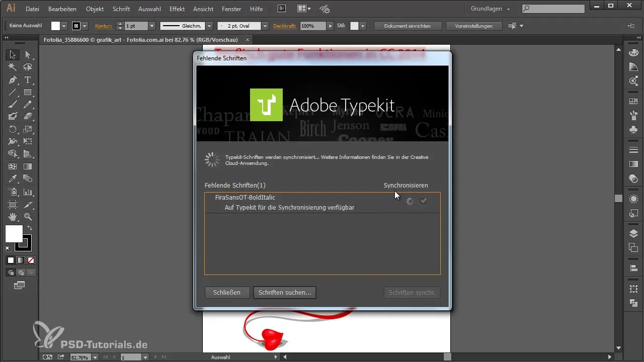The width and height of the screenshot is (644, 362).
Task: Select the Eyedropper tool
Action: pos(13,178)
